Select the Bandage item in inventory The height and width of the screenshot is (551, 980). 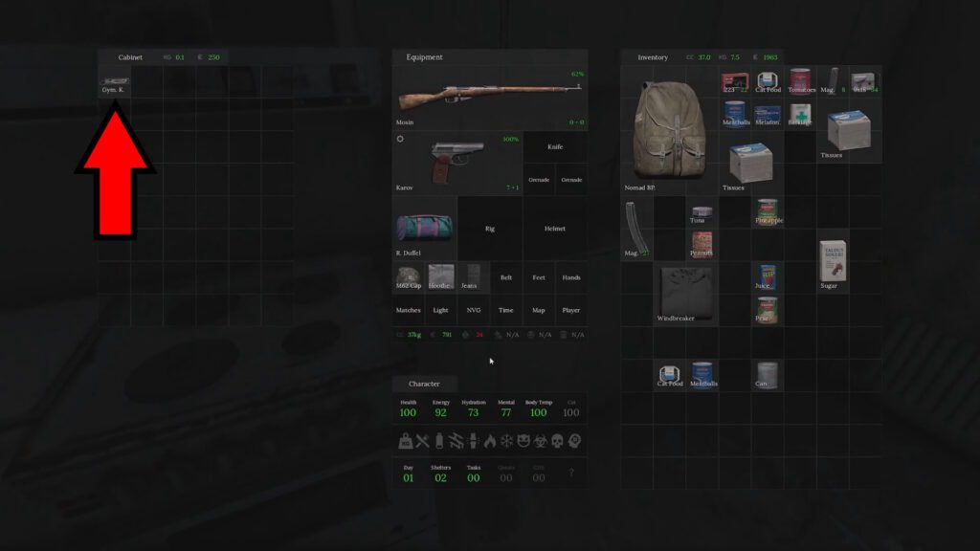[800, 115]
